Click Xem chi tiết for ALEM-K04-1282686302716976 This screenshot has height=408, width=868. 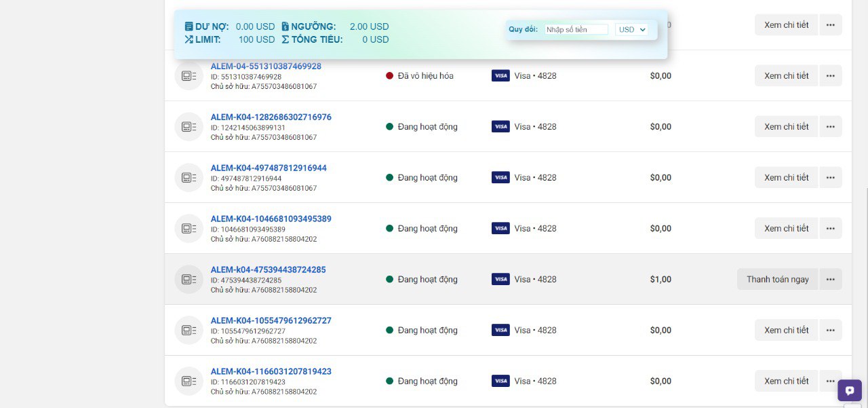787,126
